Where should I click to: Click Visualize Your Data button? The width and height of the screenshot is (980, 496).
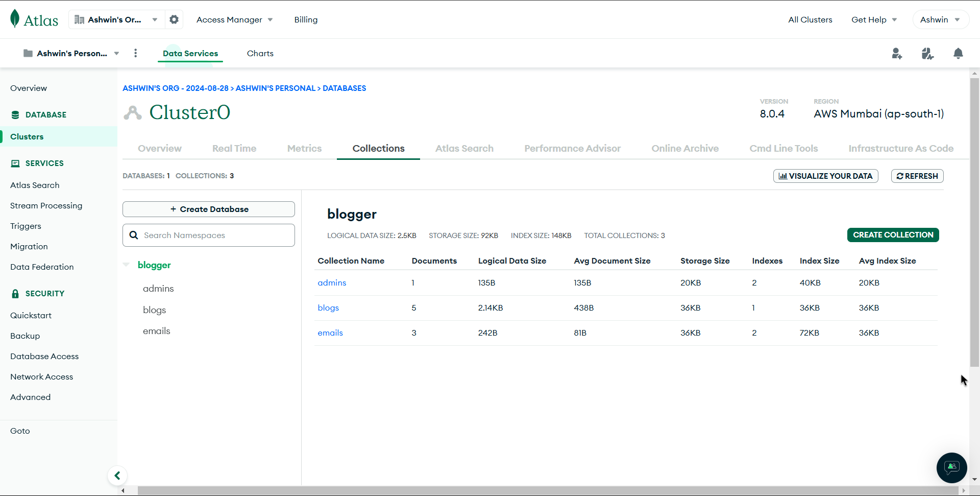[825, 176]
